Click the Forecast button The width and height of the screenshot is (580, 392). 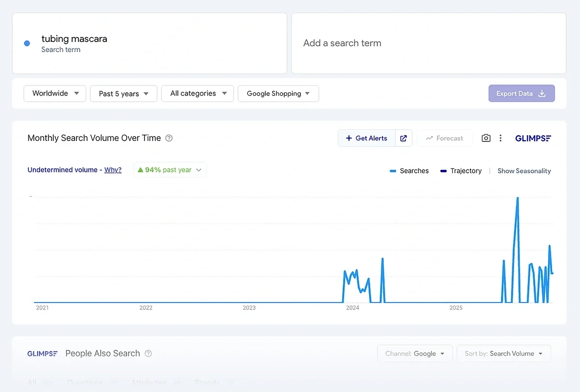(444, 138)
